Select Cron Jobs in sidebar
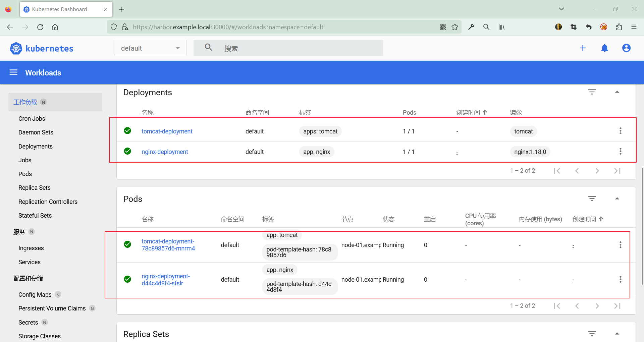 [32, 118]
